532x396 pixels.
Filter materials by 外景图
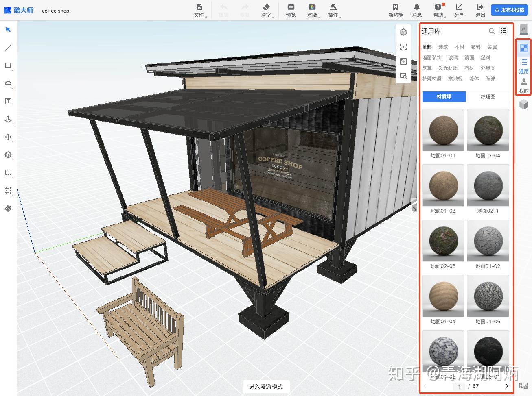pyautogui.click(x=488, y=68)
